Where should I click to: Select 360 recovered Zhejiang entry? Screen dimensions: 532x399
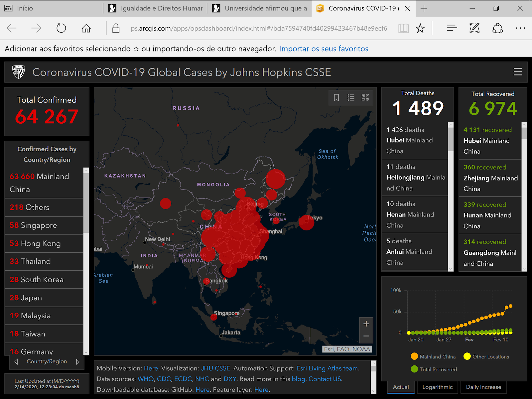pyautogui.click(x=490, y=178)
